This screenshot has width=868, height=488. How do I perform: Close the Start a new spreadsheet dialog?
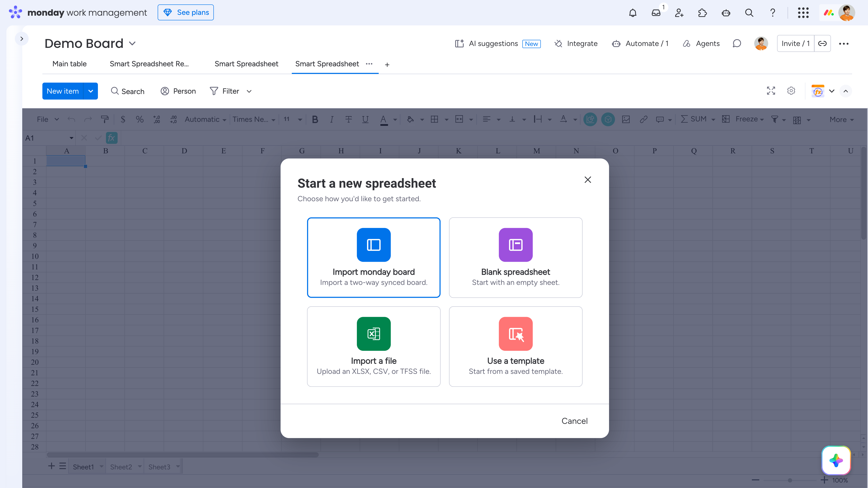pos(588,180)
